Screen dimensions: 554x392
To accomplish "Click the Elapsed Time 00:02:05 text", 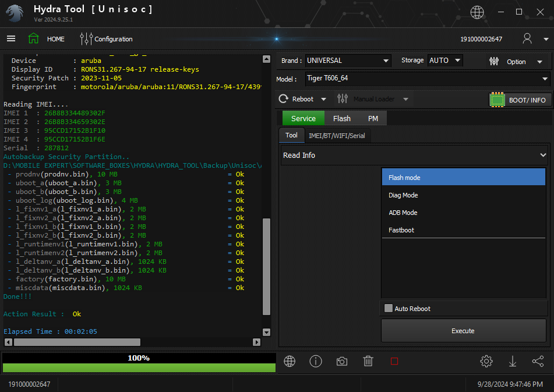I will click(50, 331).
